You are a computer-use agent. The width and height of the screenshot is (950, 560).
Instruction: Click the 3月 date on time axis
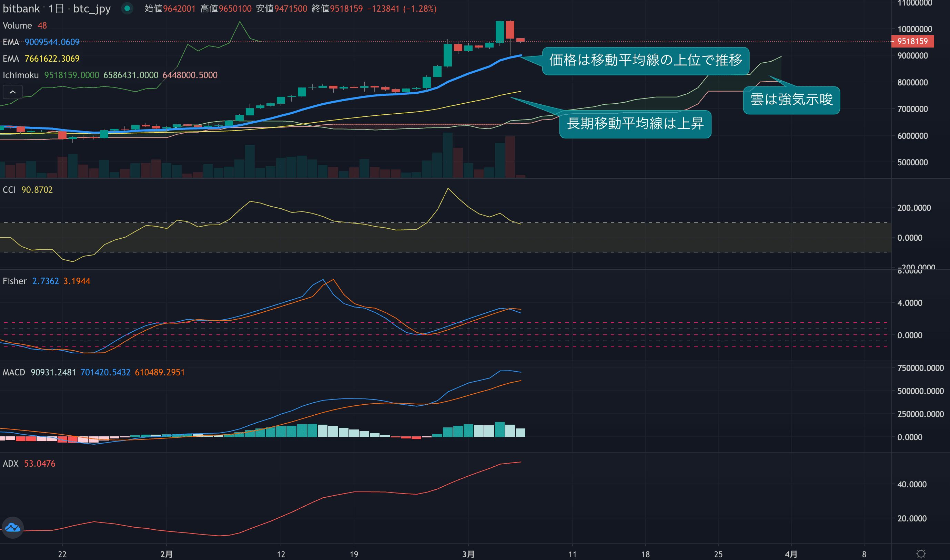pos(468,554)
